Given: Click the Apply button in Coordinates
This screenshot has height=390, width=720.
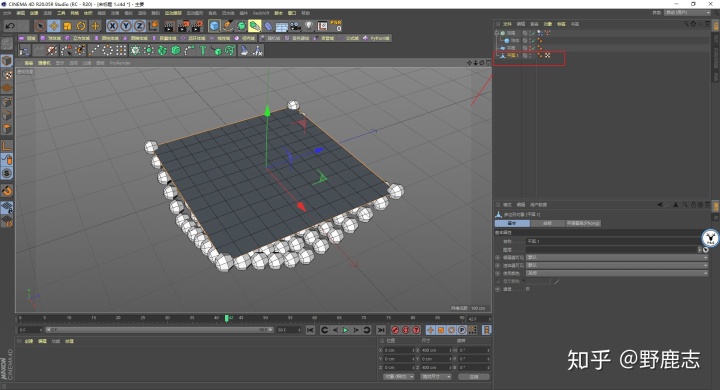Looking at the screenshot, I should pyautogui.click(x=473, y=377).
